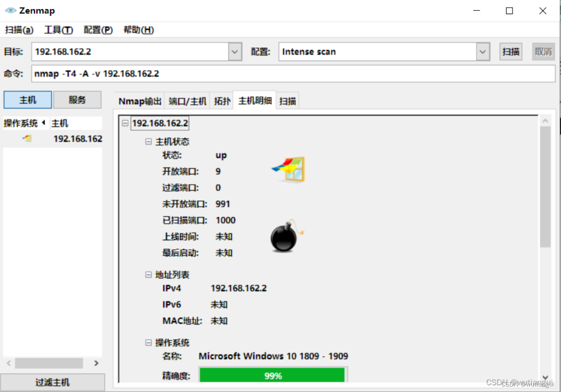Click the 命令 nmap command field
The height and width of the screenshot is (392, 561).
point(294,73)
